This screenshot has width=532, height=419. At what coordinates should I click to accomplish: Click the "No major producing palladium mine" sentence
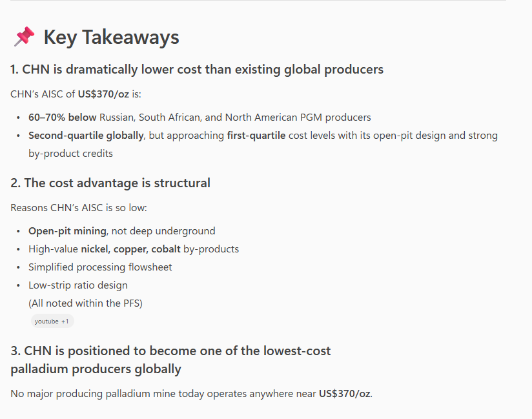[x=163, y=393]
